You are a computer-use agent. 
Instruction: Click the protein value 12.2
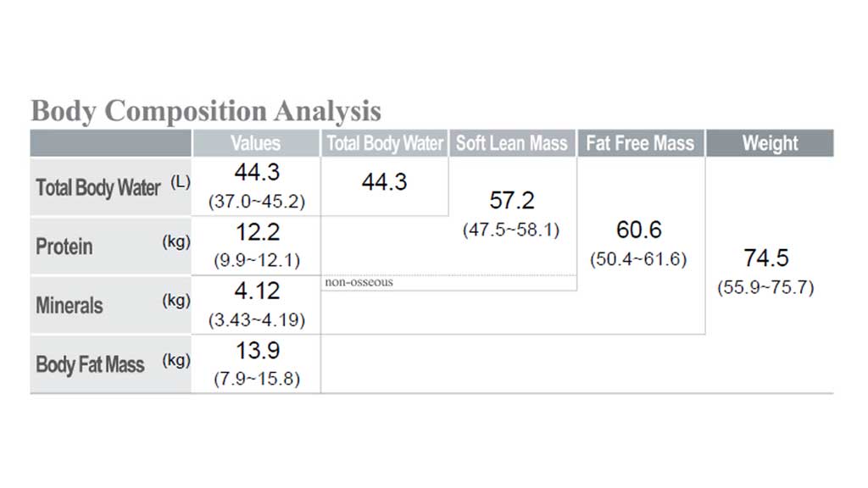[256, 232]
